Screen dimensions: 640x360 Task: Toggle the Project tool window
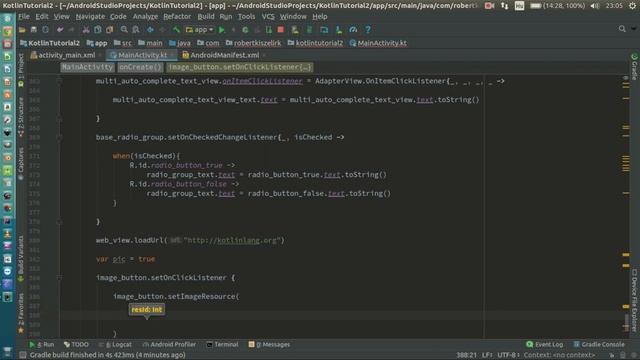(x=21, y=70)
